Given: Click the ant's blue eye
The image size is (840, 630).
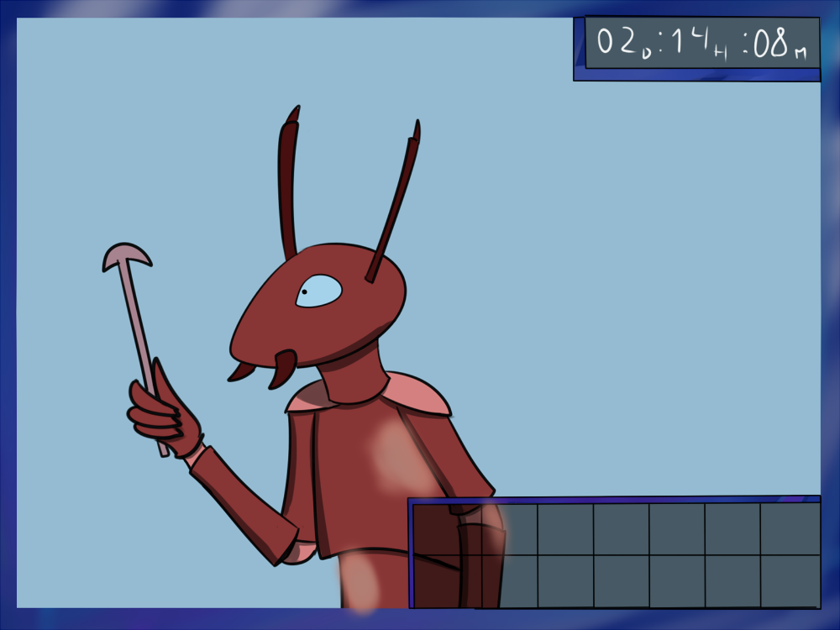Looking at the screenshot, I should pos(319,291).
